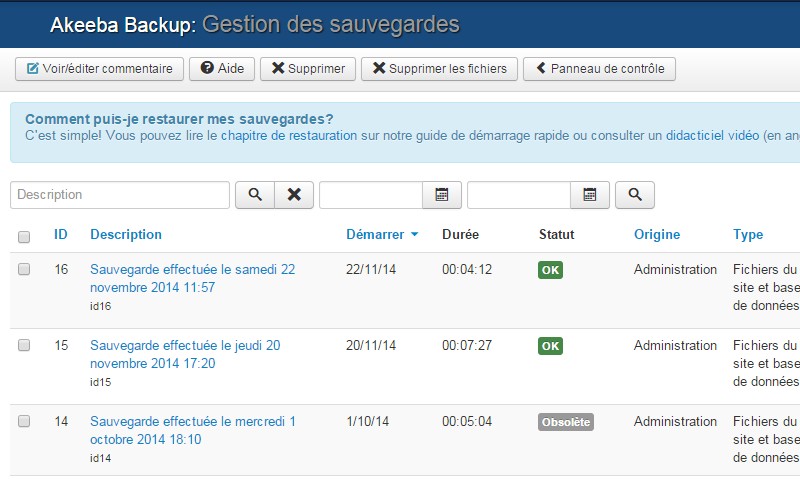800x500 pixels.
Task: Open backup from jeudi 20 novembre 2014
Action: (x=185, y=354)
